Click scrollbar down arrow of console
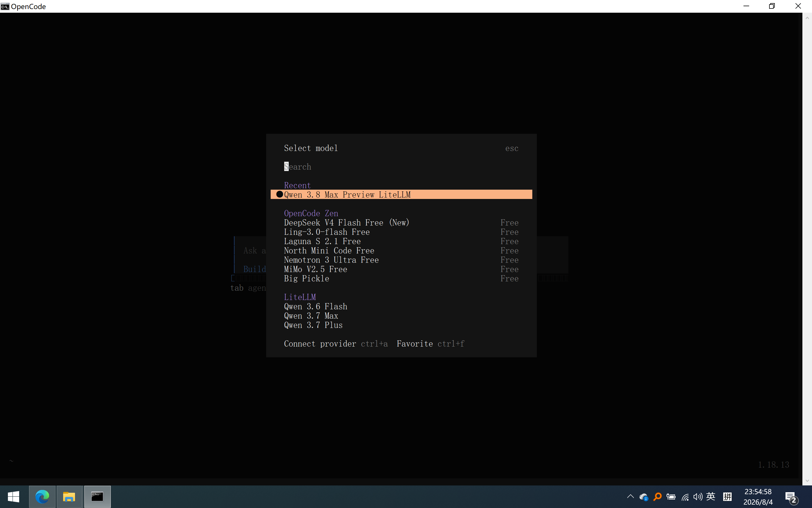This screenshot has height=508, width=812. (807, 481)
